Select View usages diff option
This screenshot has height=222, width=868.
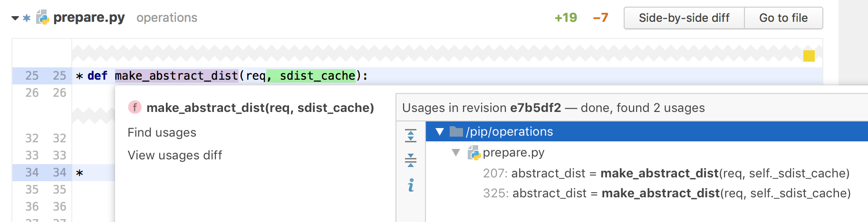point(174,155)
